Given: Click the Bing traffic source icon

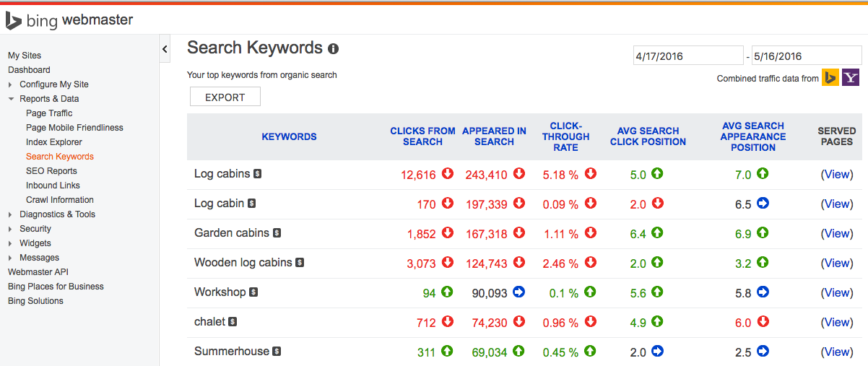Looking at the screenshot, I should (830, 78).
